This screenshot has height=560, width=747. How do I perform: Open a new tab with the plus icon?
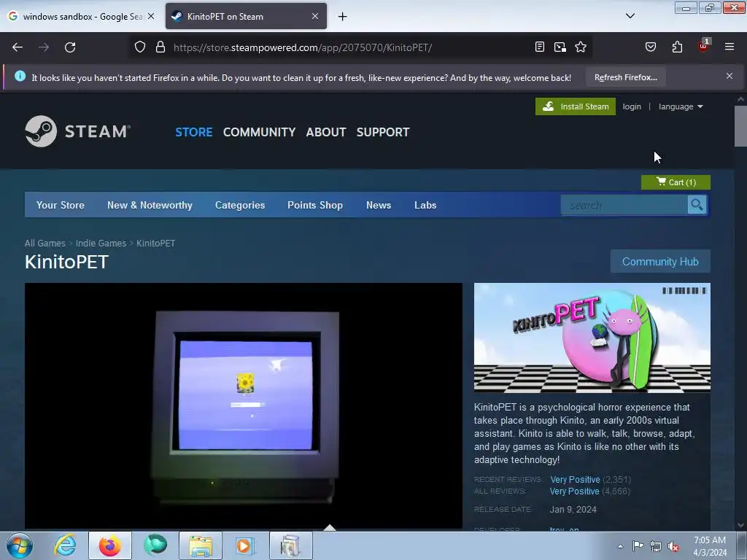pos(343,17)
